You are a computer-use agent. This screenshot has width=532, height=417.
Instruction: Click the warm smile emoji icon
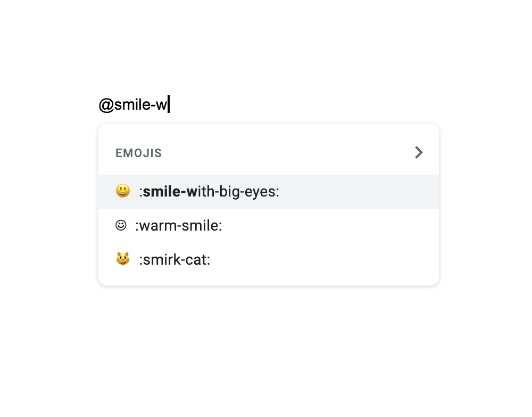point(121,225)
